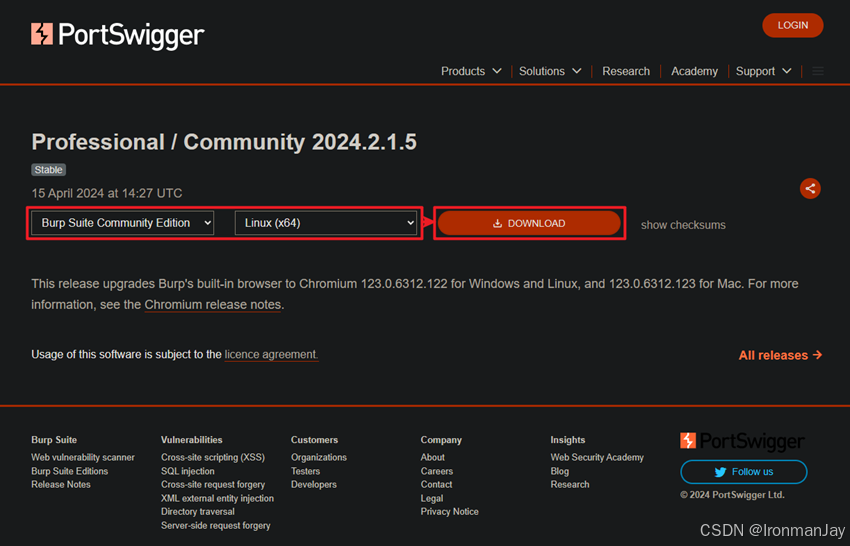
Task: Open SQL injection footer link
Action: (188, 471)
